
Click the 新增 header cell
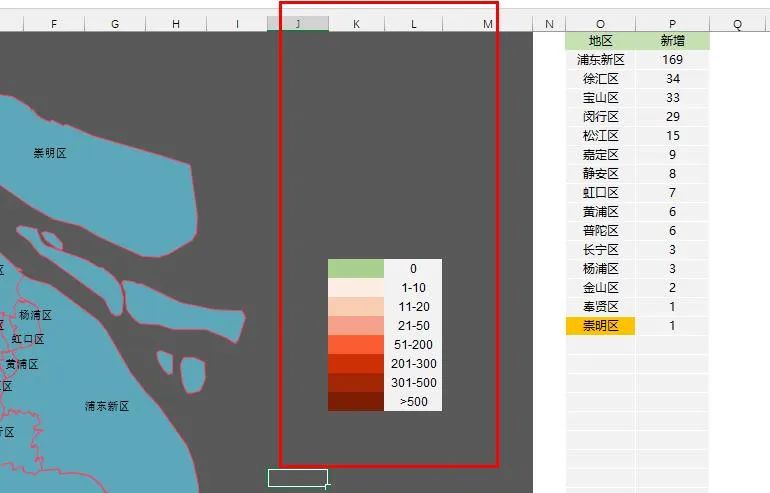click(672, 41)
